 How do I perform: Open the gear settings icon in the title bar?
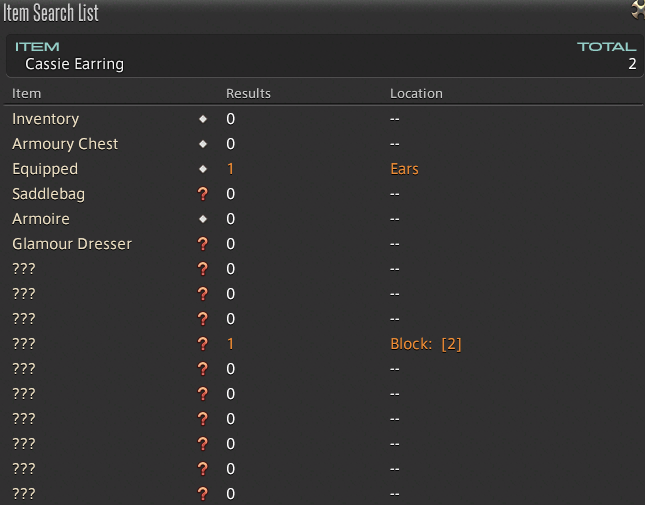638,9
